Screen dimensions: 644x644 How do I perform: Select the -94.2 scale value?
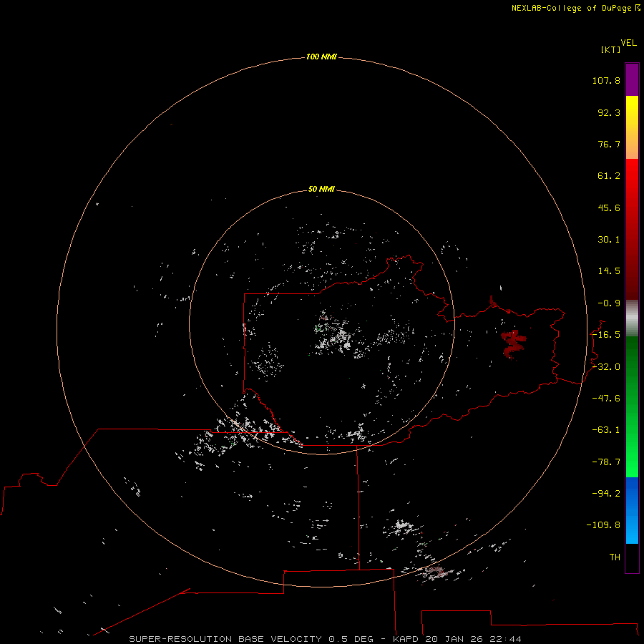606,493
